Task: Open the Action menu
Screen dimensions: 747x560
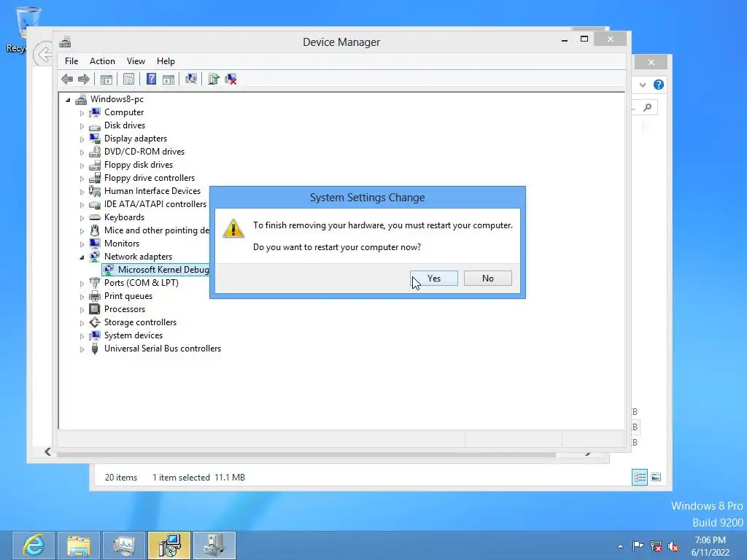Action: pos(102,61)
